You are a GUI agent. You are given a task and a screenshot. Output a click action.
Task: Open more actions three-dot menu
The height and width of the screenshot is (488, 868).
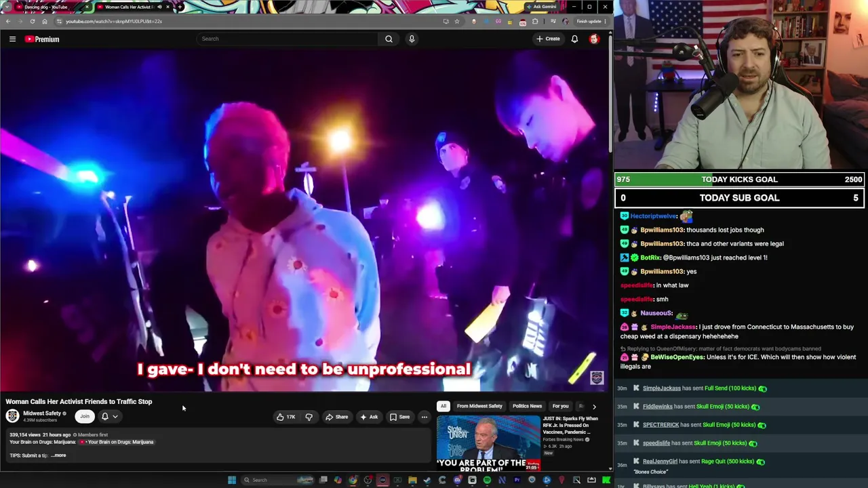click(424, 417)
